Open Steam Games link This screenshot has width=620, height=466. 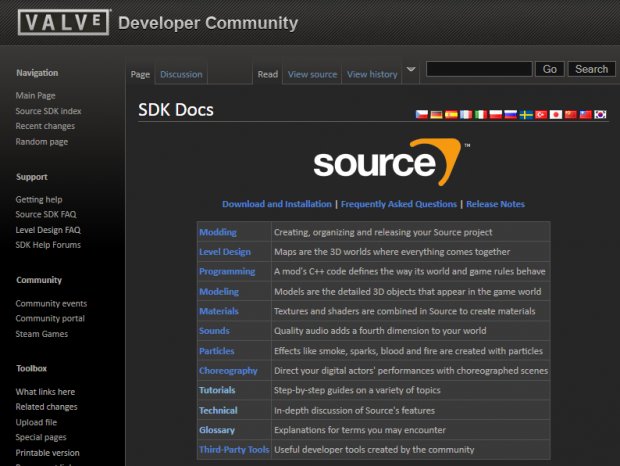(x=42, y=334)
